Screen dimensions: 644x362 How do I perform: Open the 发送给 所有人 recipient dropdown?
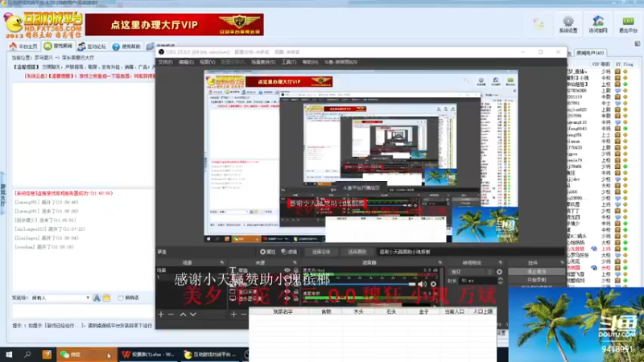point(61,298)
